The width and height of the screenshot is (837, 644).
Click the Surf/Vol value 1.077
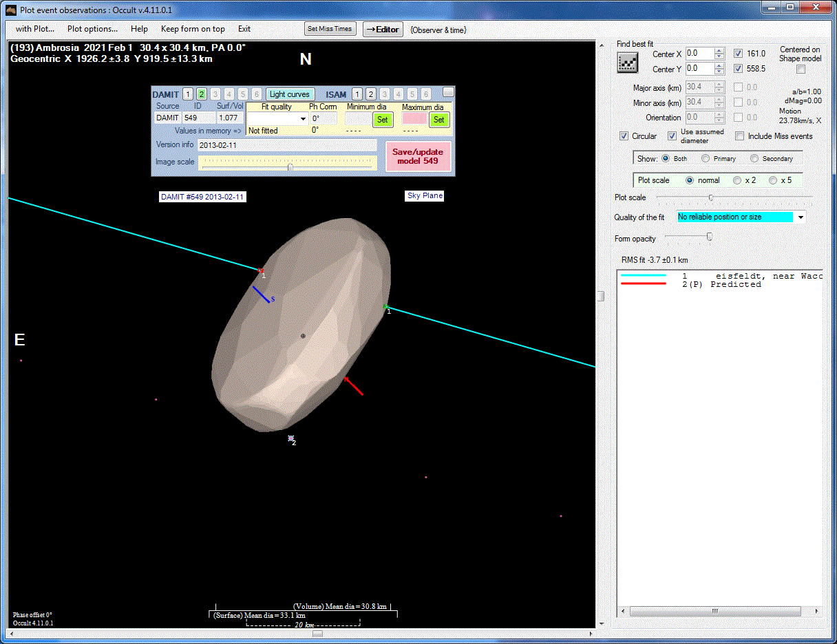point(230,118)
